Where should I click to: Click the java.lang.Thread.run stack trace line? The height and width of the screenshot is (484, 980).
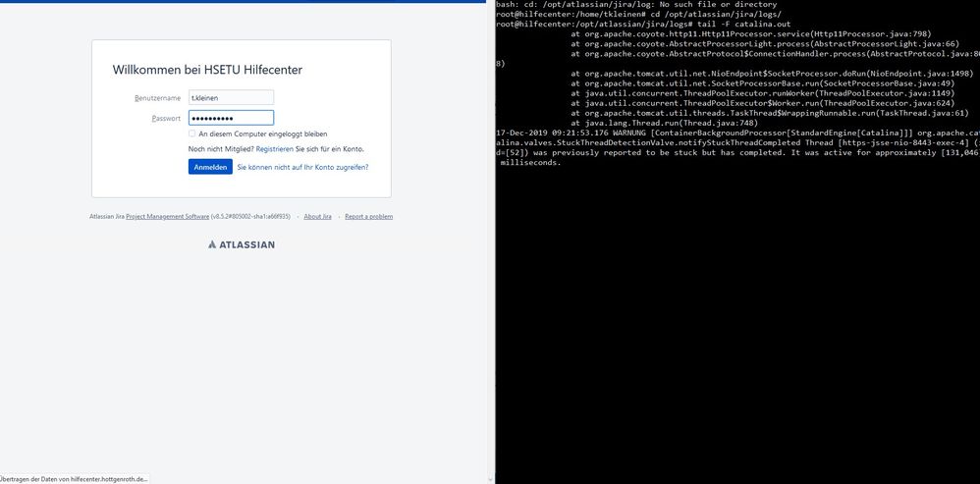pos(665,123)
